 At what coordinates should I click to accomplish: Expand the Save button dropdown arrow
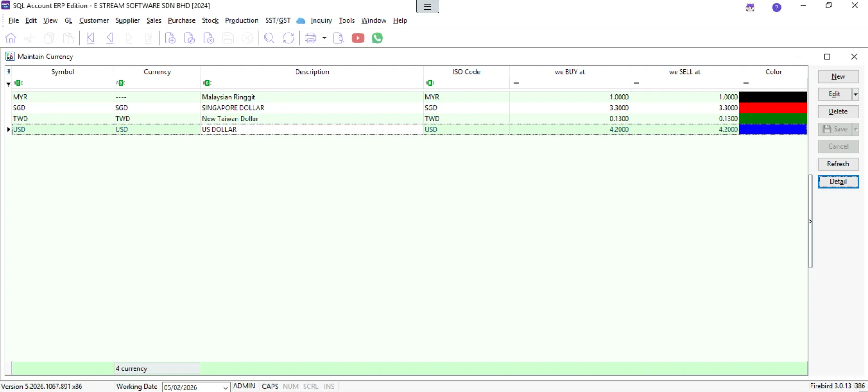(855, 129)
